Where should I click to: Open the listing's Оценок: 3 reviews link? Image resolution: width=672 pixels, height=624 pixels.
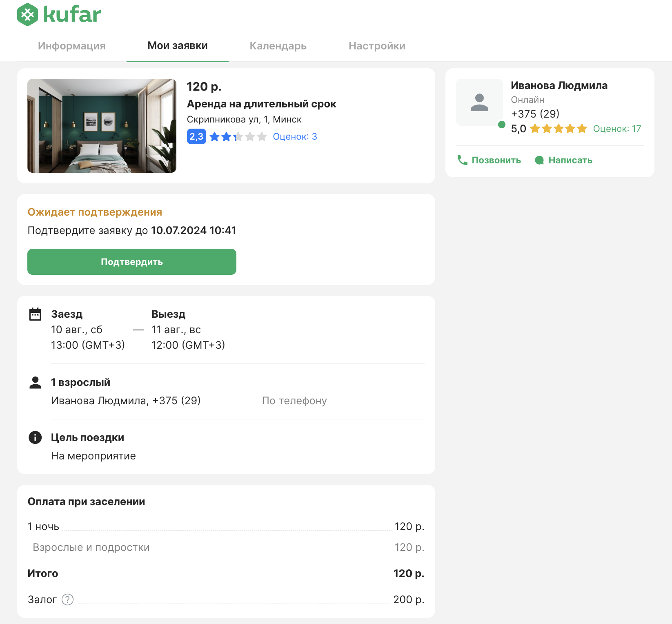[295, 136]
